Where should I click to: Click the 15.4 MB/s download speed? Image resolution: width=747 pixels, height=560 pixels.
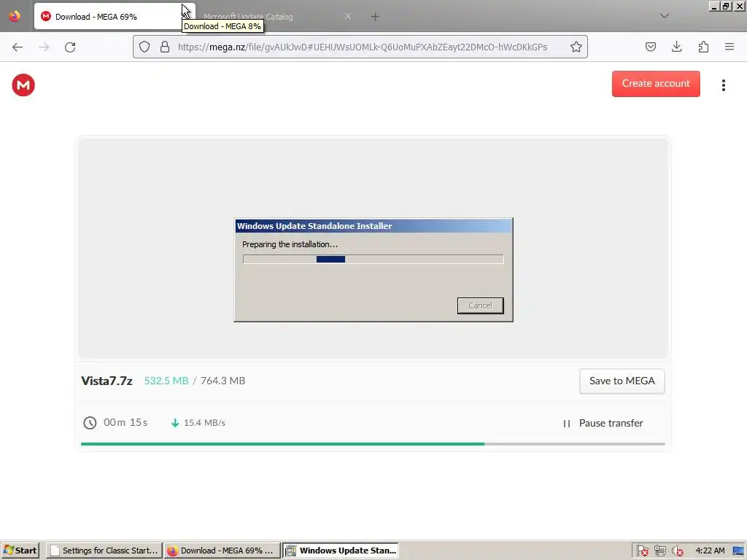coord(204,423)
